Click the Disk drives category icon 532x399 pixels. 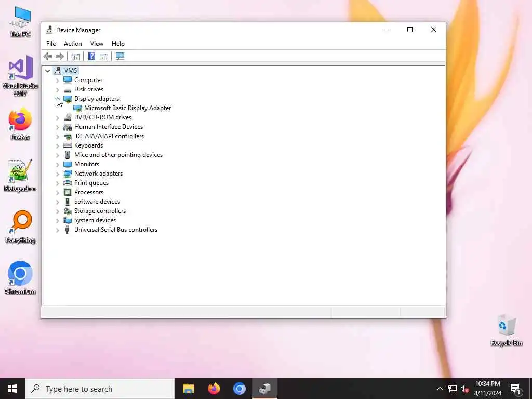tap(68, 89)
